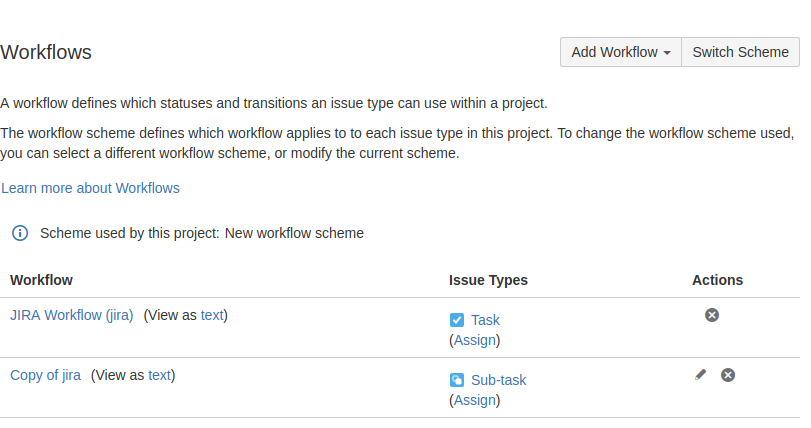View Copy of jira as text
Viewport: 811px width, 428px height.
(160, 375)
